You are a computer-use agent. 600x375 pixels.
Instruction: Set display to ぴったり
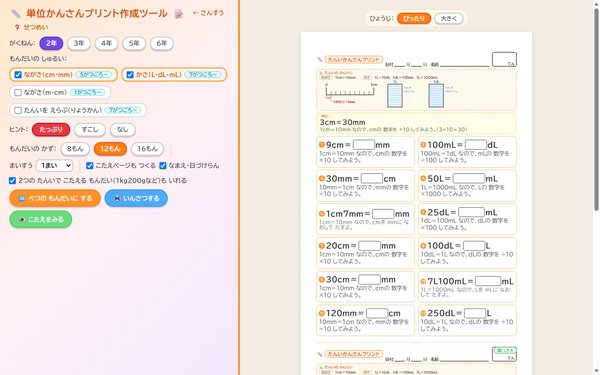(x=414, y=18)
